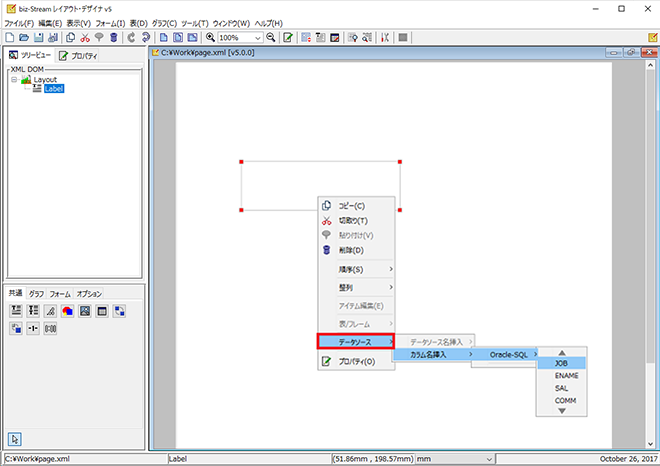Open the 表示(V) menu
This screenshot has height=466, width=660.
click(78, 23)
